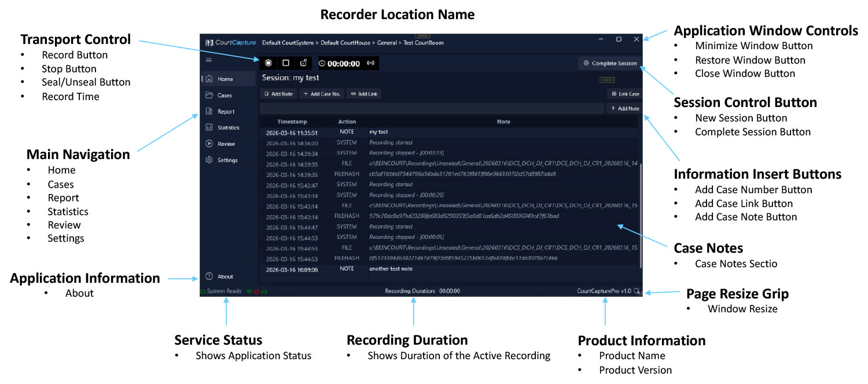Click the audio signal broadcast icon

pos(370,63)
